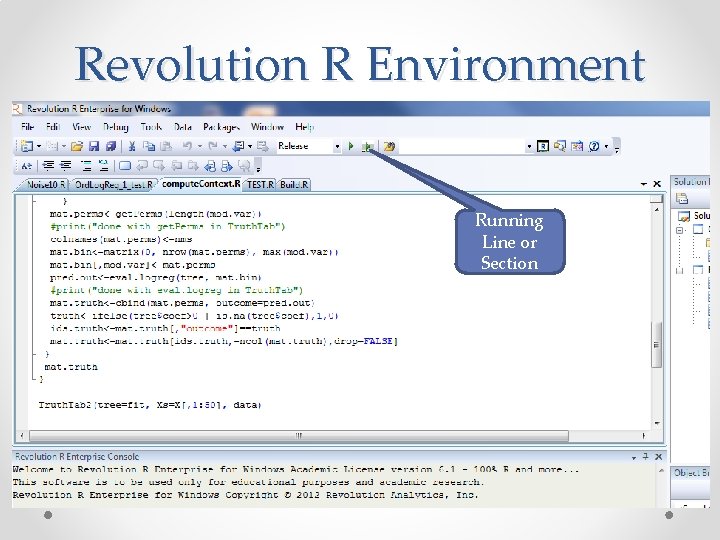720x540 pixels.
Task: Toggle a bookmark with the bookmark icon
Action: pos(125,166)
